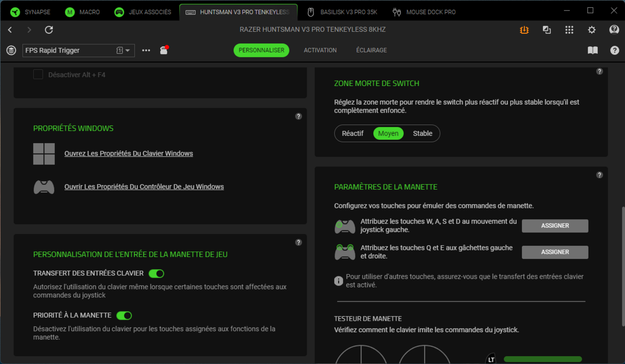This screenshot has height=364, width=625.
Task: Switch to the Macro tab
Action: [83, 12]
